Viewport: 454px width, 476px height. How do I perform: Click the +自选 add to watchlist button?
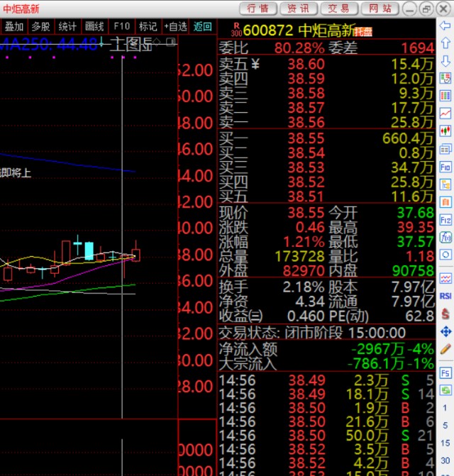click(x=175, y=27)
